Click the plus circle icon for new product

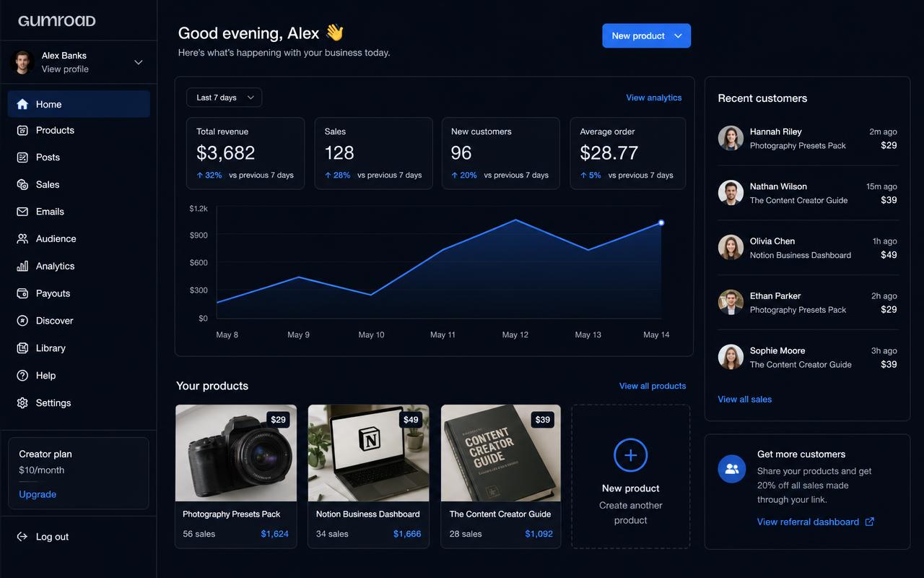[x=630, y=455]
